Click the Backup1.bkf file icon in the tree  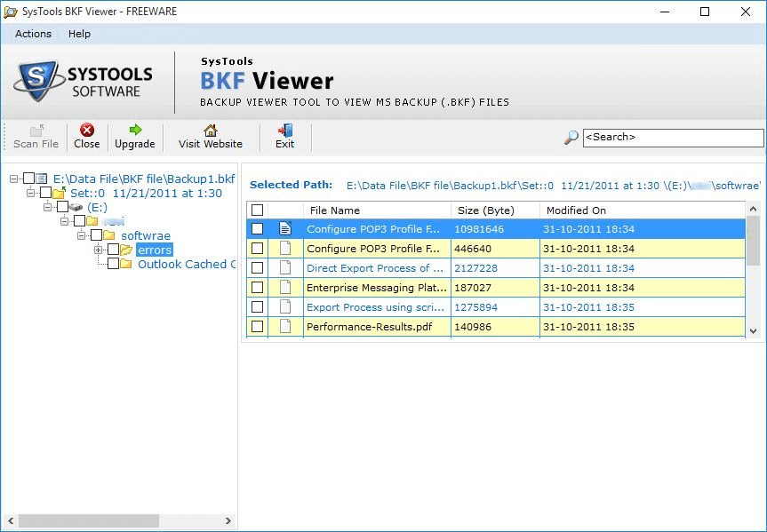coord(42,179)
